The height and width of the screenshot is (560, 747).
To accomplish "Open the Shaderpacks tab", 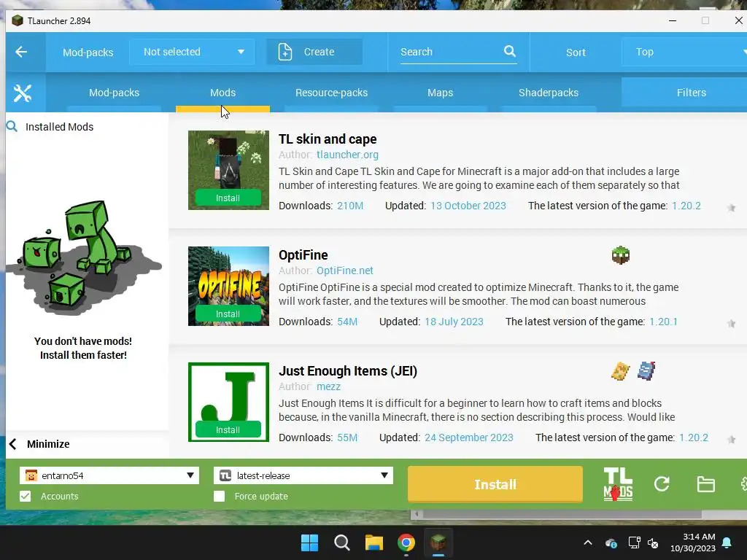I will [549, 93].
